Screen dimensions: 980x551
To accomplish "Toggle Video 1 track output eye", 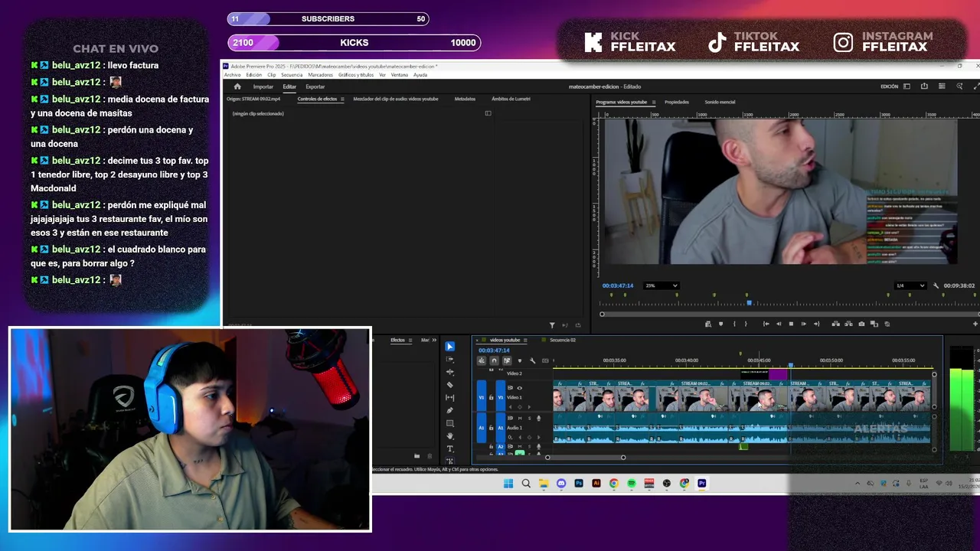I will click(x=519, y=388).
